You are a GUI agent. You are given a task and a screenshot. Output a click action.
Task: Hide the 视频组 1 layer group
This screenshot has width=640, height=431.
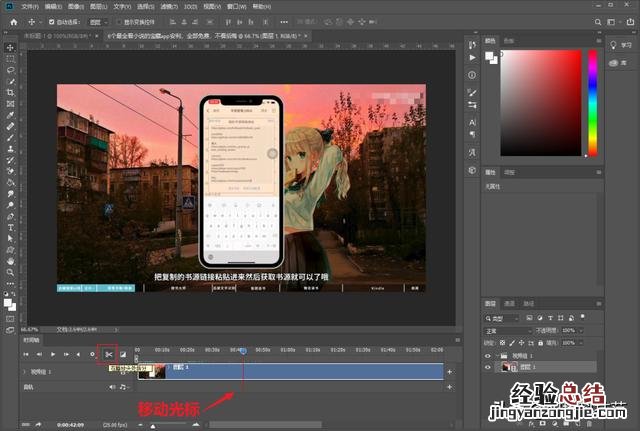coord(489,355)
